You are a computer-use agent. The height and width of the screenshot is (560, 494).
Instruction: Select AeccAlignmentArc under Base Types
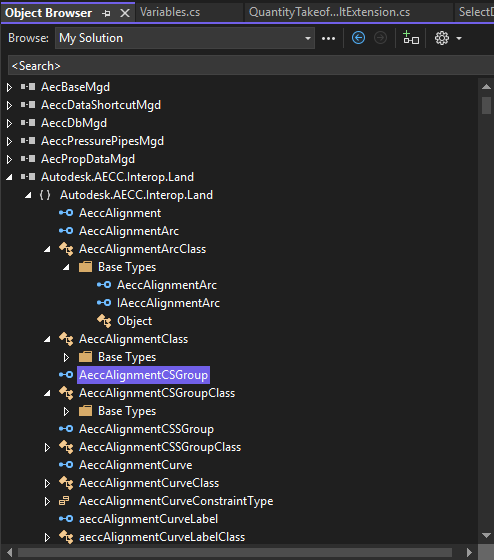pyautogui.click(x=167, y=285)
